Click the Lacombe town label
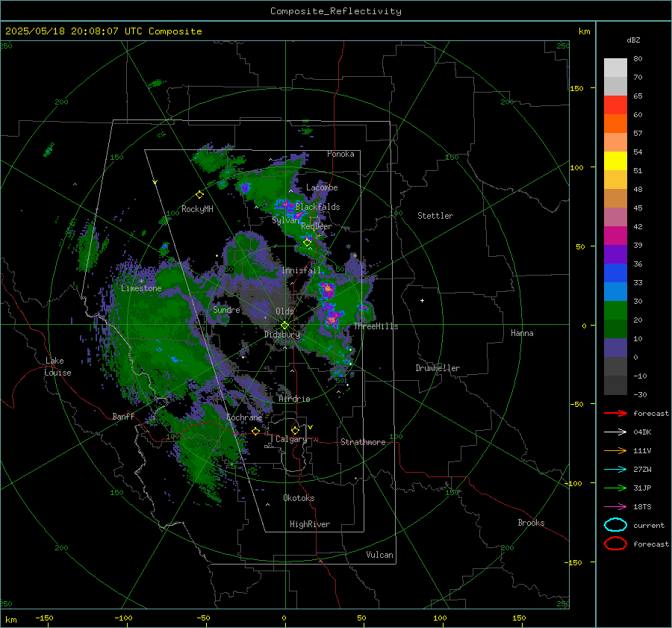672x628 pixels. pyautogui.click(x=322, y=187)
